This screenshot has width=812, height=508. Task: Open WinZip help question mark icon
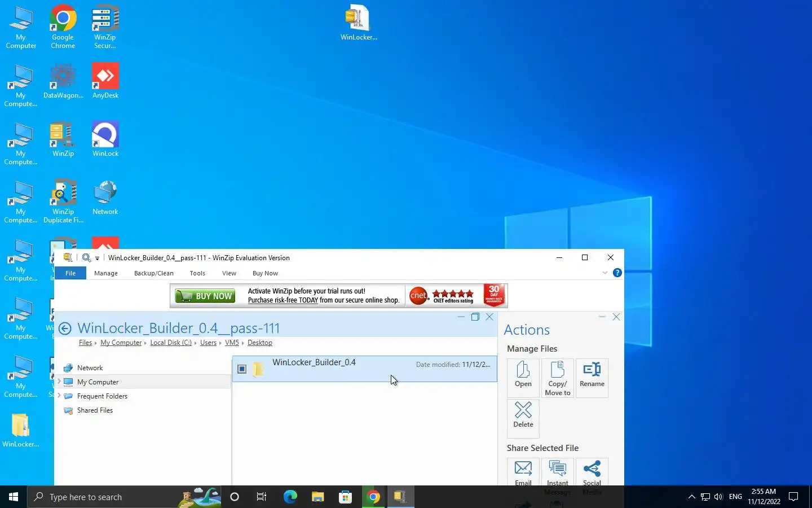coord(617,273)
